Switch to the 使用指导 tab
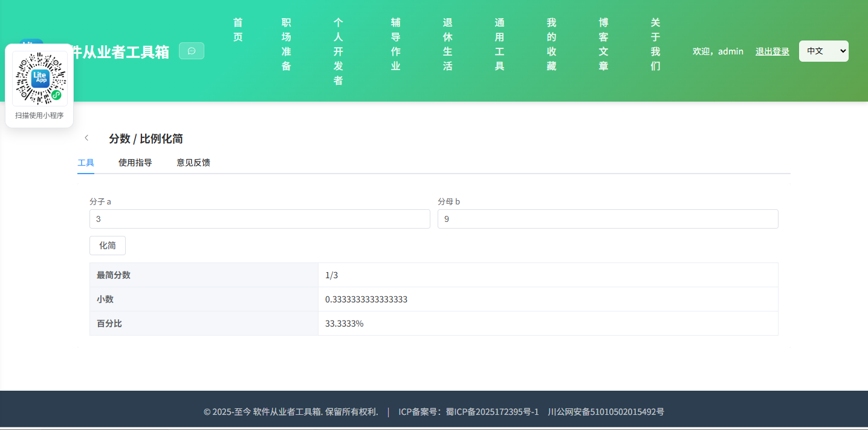This screenshot has width=868, height=430. coord(135,163)
